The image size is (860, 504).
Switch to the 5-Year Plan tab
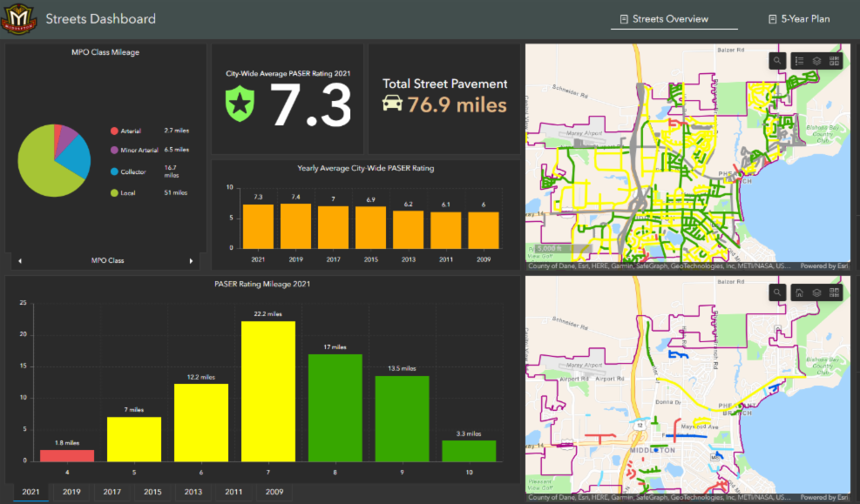pyautogui.click(x=798, y=18)
